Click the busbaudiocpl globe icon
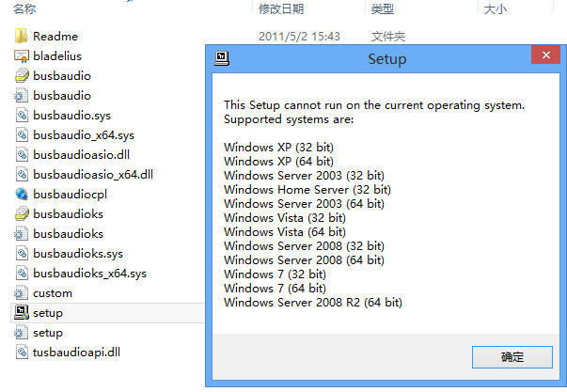Screen dimensions: 567x392 coord(22,195)
